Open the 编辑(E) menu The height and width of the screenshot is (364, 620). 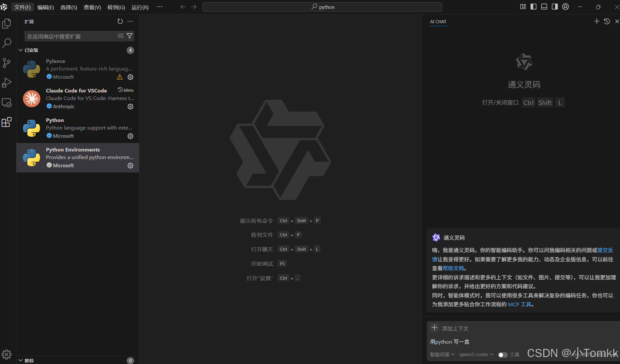(x=46, y=7)
